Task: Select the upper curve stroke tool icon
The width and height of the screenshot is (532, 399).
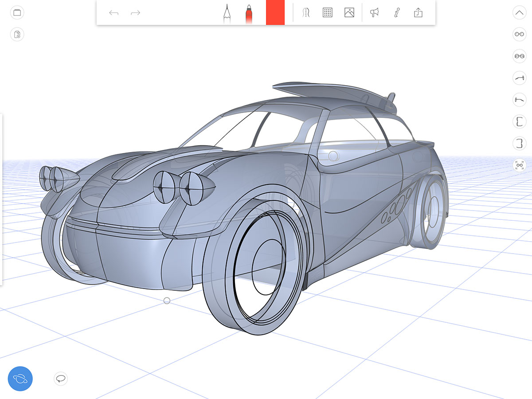Action: coord(519,78)
